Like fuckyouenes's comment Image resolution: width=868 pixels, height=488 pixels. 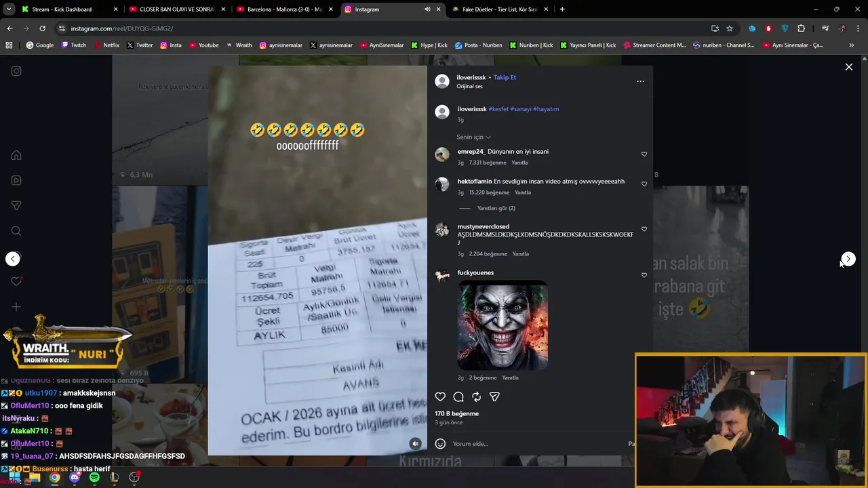coord(644,275)
